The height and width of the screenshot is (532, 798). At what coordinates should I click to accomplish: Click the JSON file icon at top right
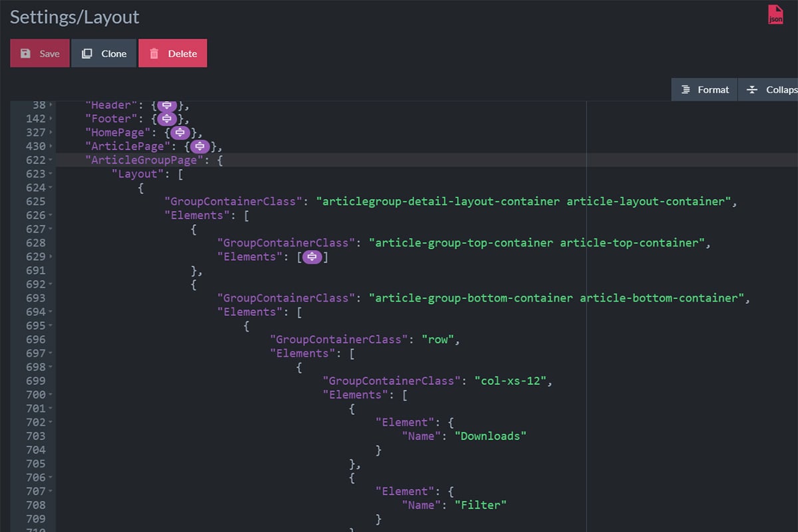pos(775,15)
